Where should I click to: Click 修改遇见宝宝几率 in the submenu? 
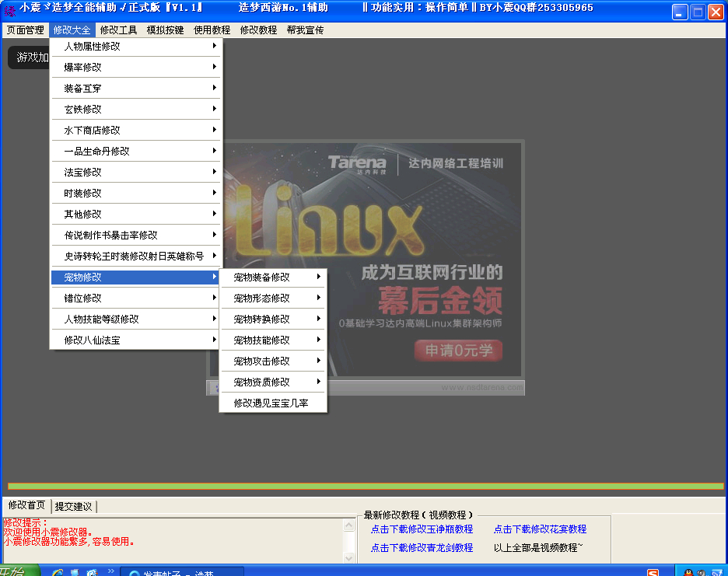[273, 403]
